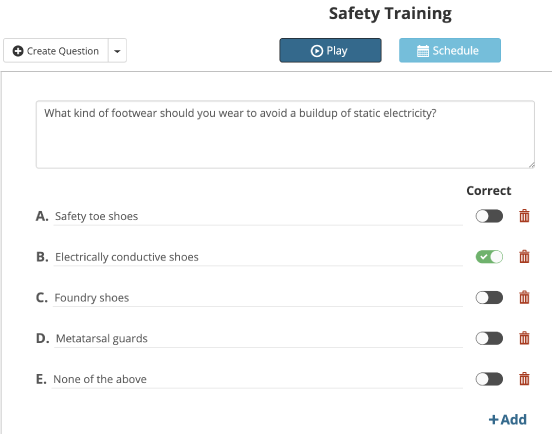Image resolution: width=553 pixels, height=434 pixels.
Task: Toggle Foundry shoes as correct answer
Action: [x=489, y=298]
